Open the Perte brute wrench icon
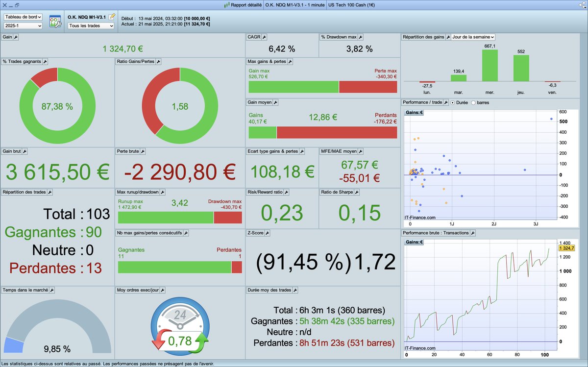The width and height of the screenshot is (588, 367). [142, 151]
